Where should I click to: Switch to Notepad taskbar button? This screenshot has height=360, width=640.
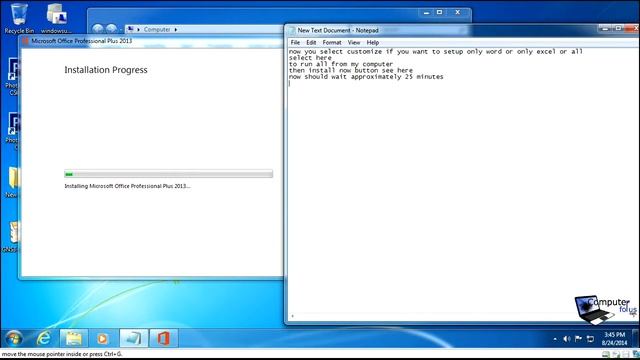point(133,338)
